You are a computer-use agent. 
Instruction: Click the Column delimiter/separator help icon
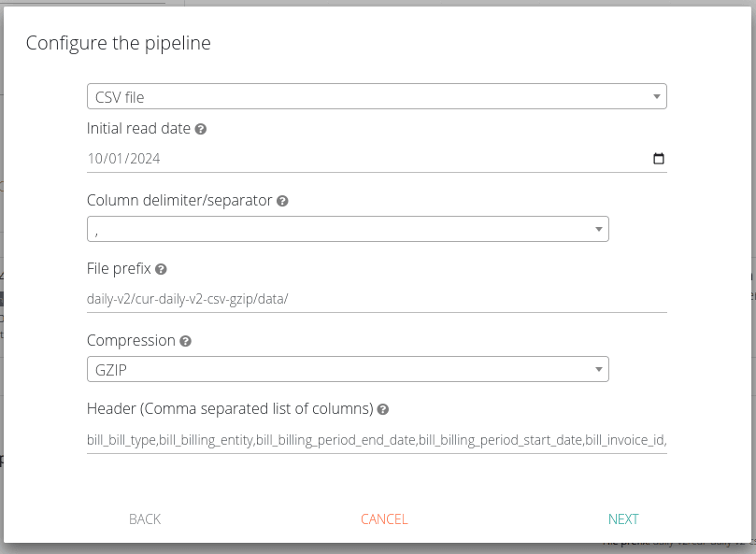point(282,201)
